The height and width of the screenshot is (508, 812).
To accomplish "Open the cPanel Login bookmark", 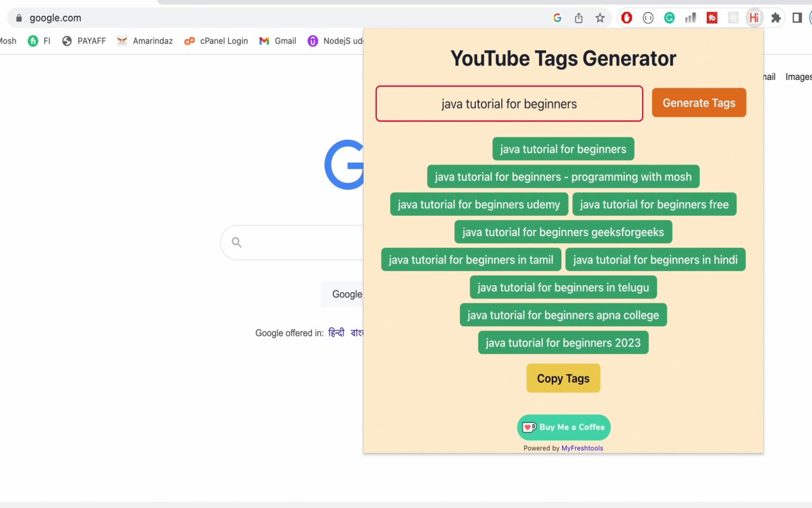I will [216, 41].
